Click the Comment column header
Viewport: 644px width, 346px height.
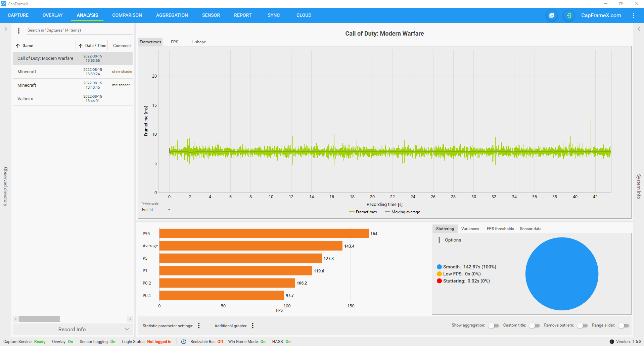pyautogui.click(x=122, y=46)
